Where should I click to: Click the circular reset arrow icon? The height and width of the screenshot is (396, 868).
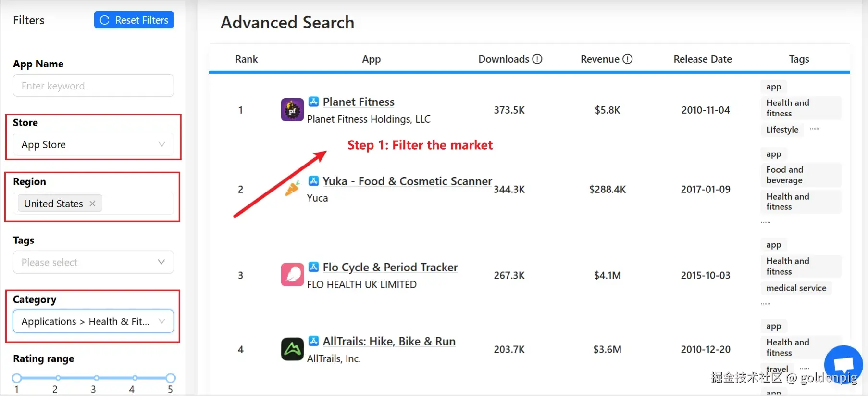tap(105, 20)
